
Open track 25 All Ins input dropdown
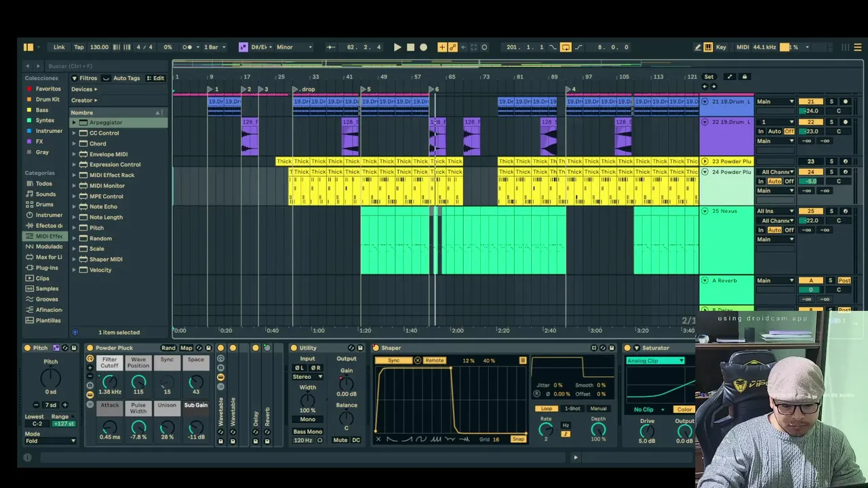776,211
